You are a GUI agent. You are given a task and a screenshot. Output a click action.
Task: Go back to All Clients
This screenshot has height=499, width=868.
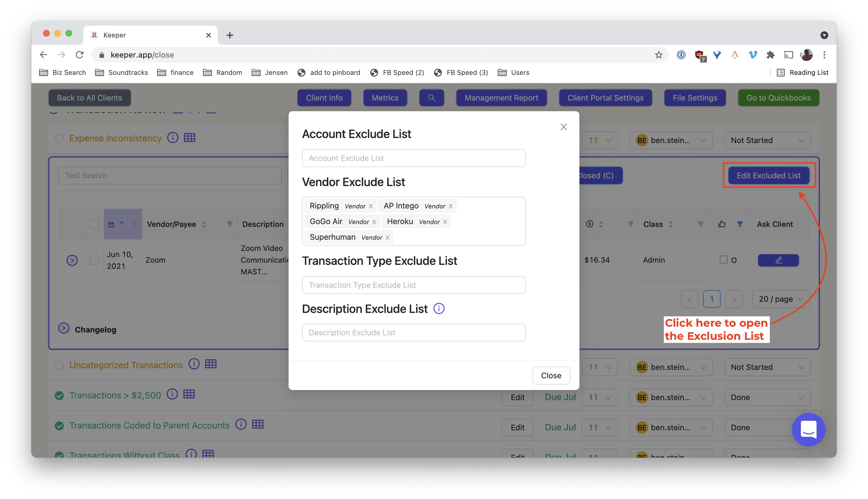[89, 98]
